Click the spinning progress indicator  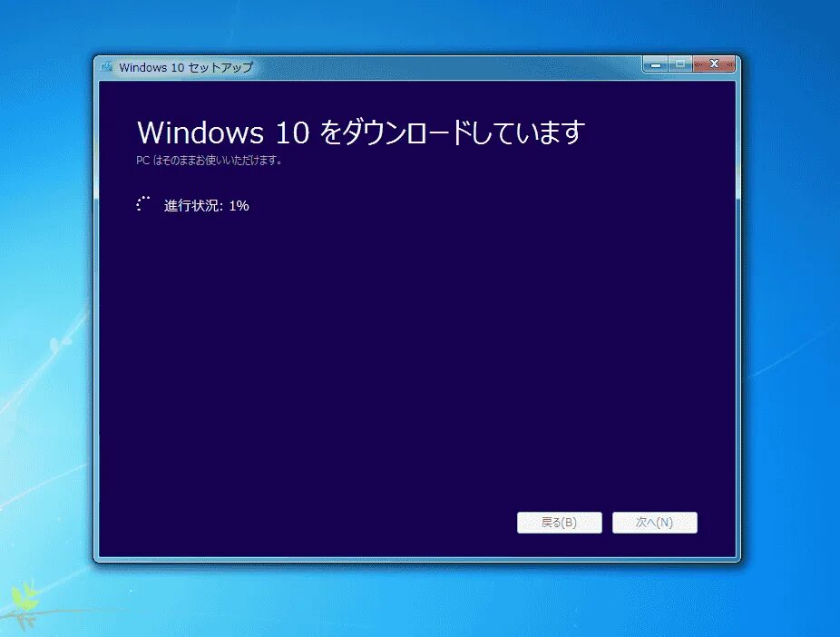coord(143,204)
